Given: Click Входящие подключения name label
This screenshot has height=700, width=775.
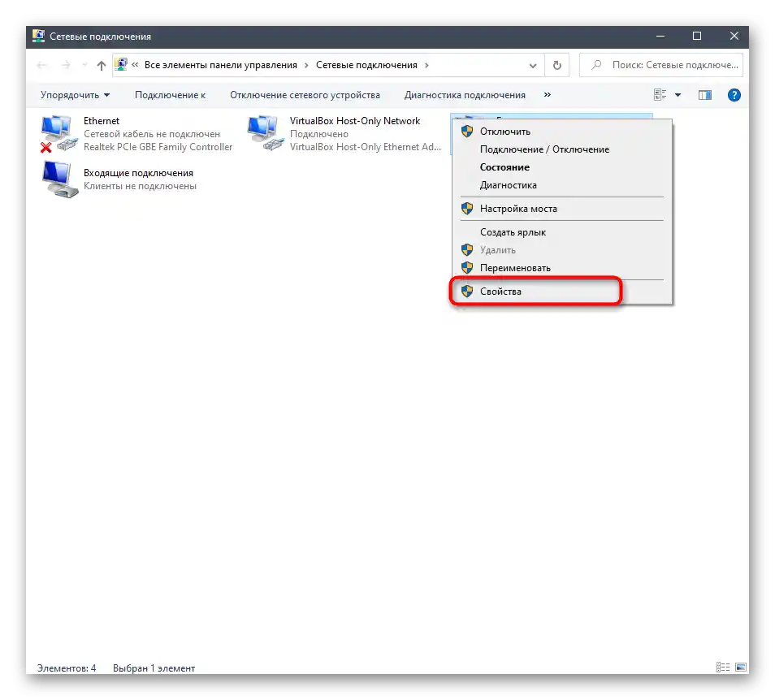Looking at the screenshot, I should click(138, 173).
